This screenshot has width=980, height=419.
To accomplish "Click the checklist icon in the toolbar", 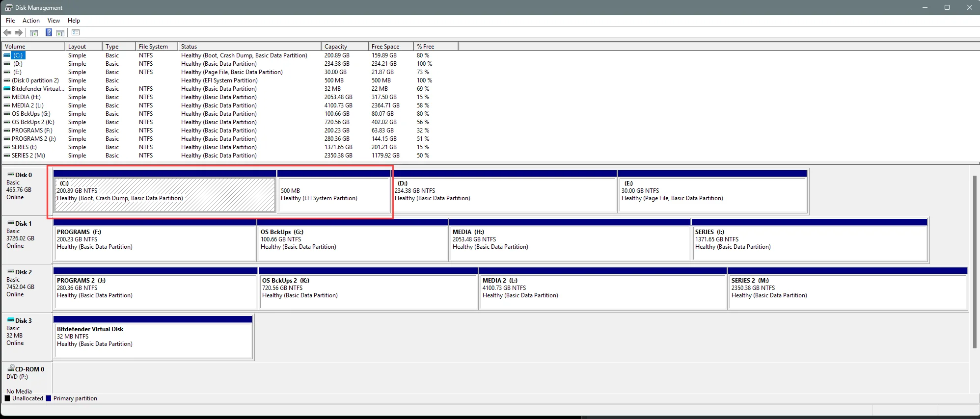I will [x=76, y=33].
